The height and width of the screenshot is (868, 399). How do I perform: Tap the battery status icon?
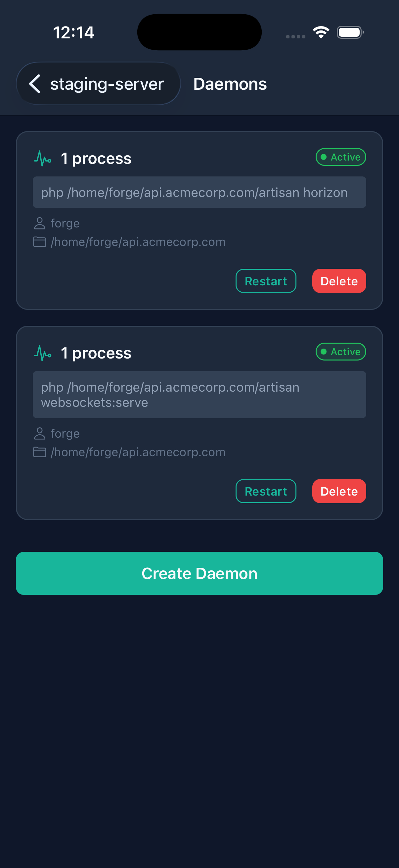[x=350, y=32]
